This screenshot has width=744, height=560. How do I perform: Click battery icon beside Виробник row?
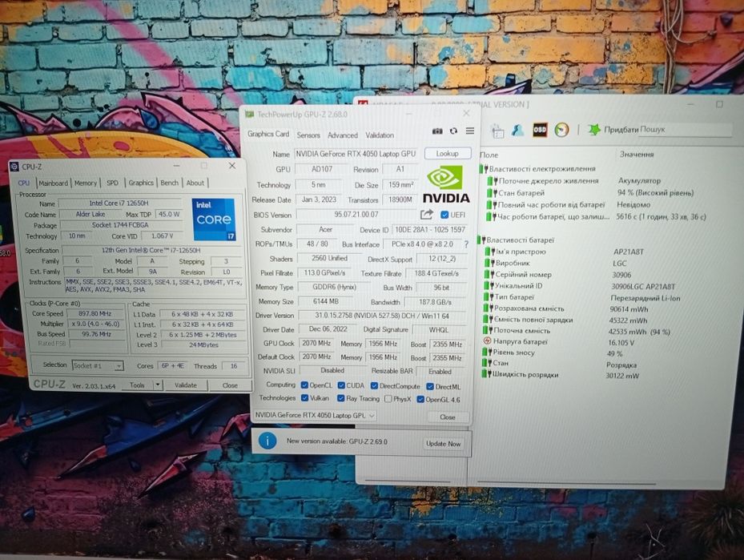click(x=489, y=263)
